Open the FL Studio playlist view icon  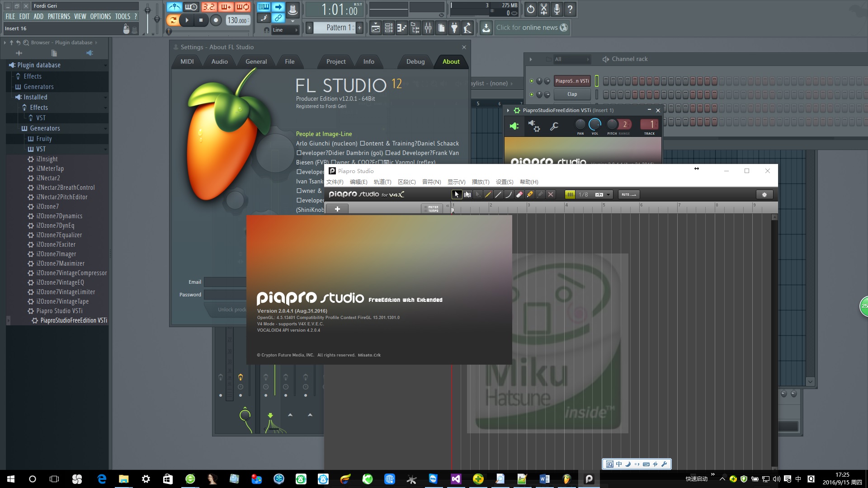click(375, 28)
